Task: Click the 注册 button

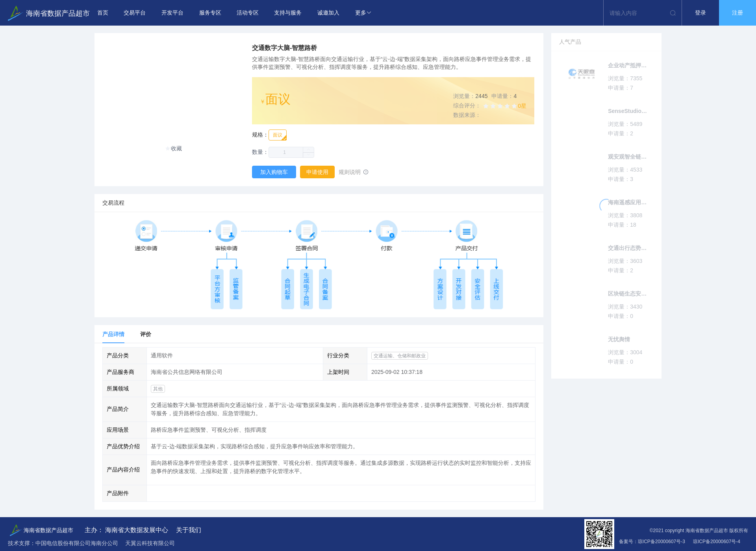Action: tap(737, 13)
